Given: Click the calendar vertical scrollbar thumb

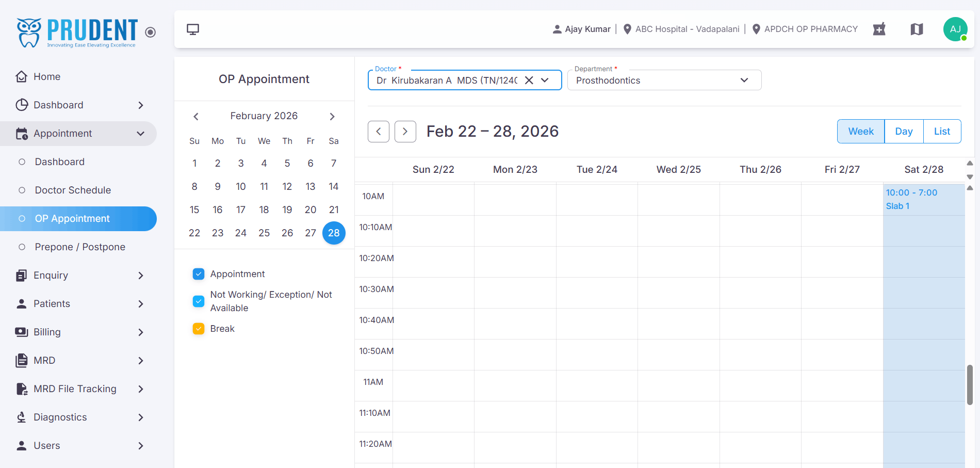Looking at the screenshot, I should tap(970, 385).
